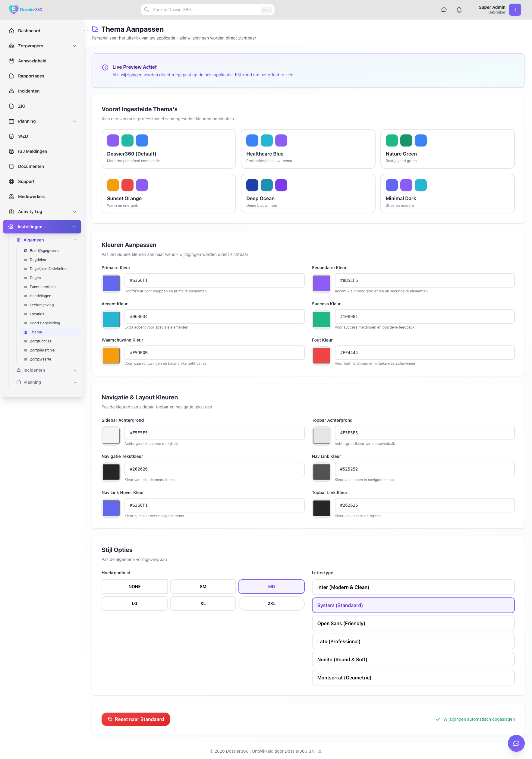Collapse the Instellingen section
Image resolution: width=532 pixels, height=759 pixels.
pos(74,227)
